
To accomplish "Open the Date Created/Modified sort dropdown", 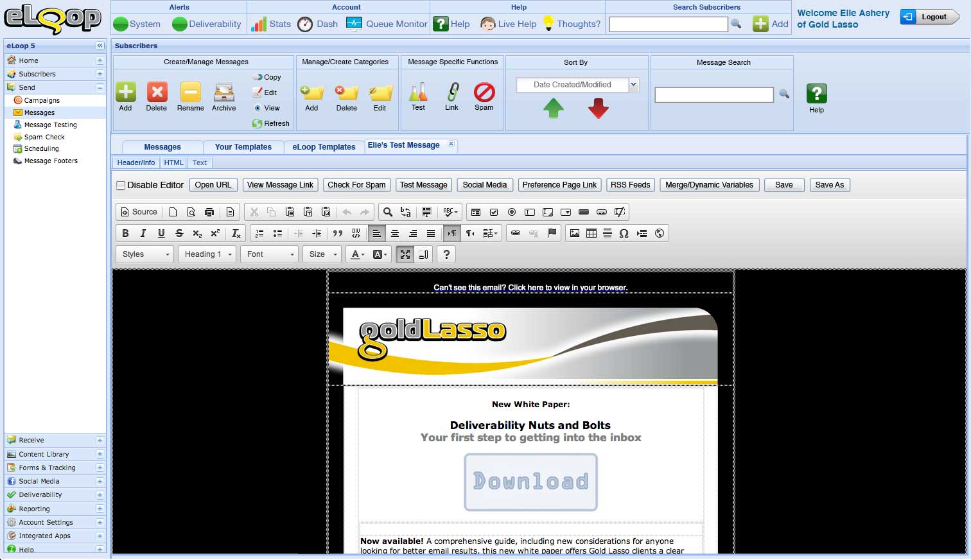I will click(x=633, y=84).
